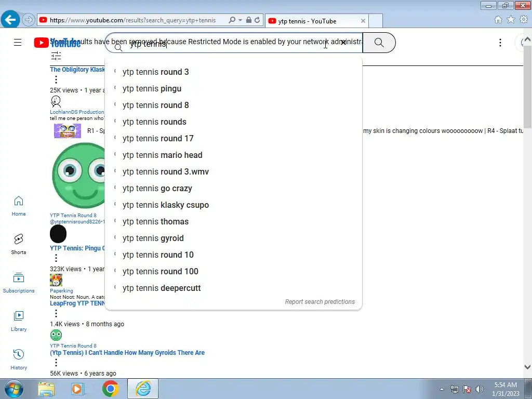Close the 'ytp tennis - YouTube' tab
Viewport: 532px width, 399px height.
(363, 21)
